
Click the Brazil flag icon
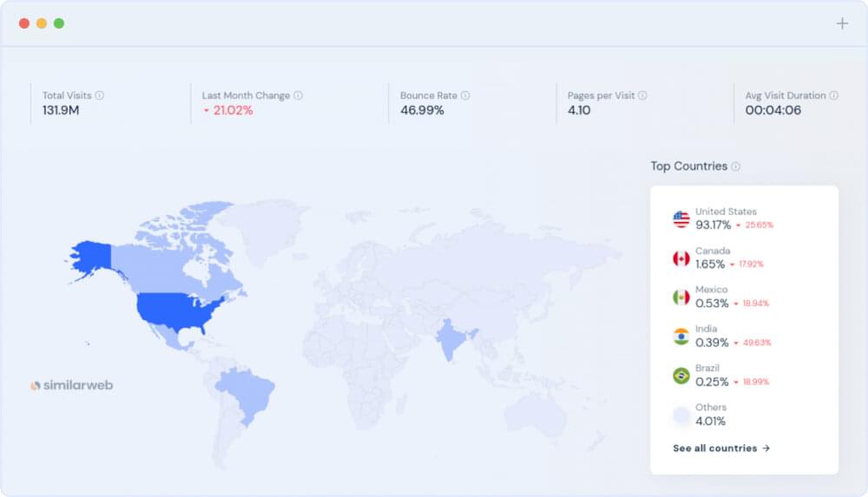(681, 376)
